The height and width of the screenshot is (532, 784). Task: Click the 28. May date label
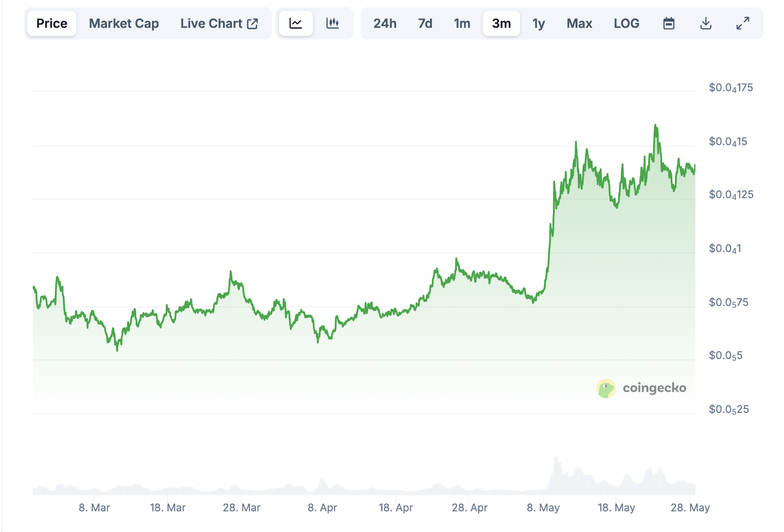pos(690,508)
